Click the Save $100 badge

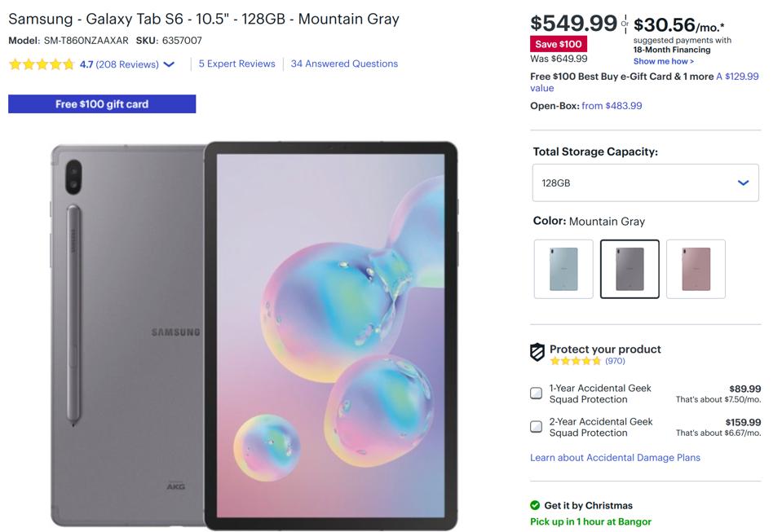(559, 44)
